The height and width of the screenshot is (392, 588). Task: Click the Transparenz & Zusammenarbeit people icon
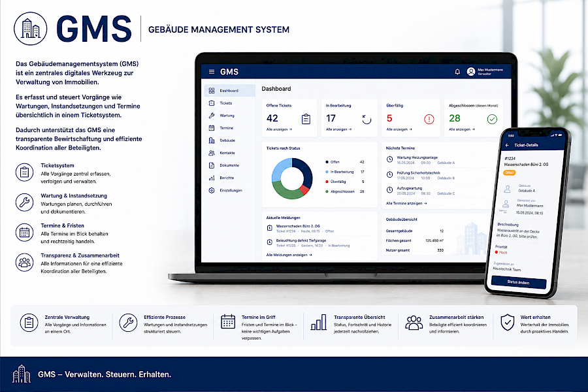[x=24, y=262]
